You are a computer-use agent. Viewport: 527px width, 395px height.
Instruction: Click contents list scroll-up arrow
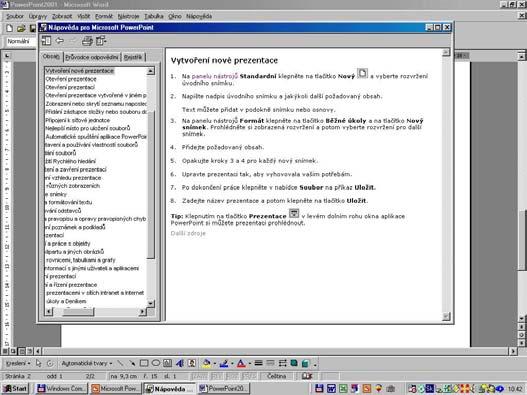tap(151, 71)
